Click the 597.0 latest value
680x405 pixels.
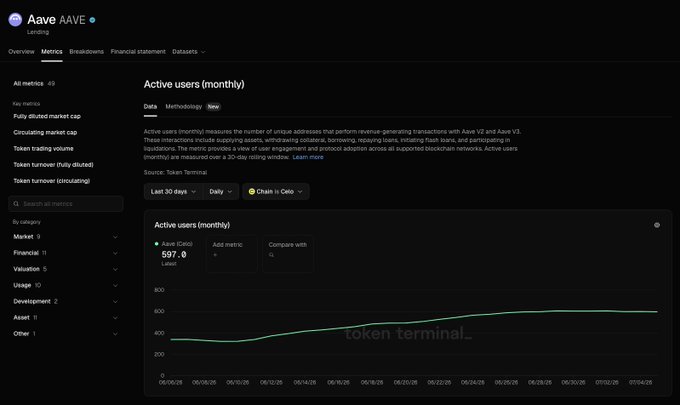tap(174, 255)
